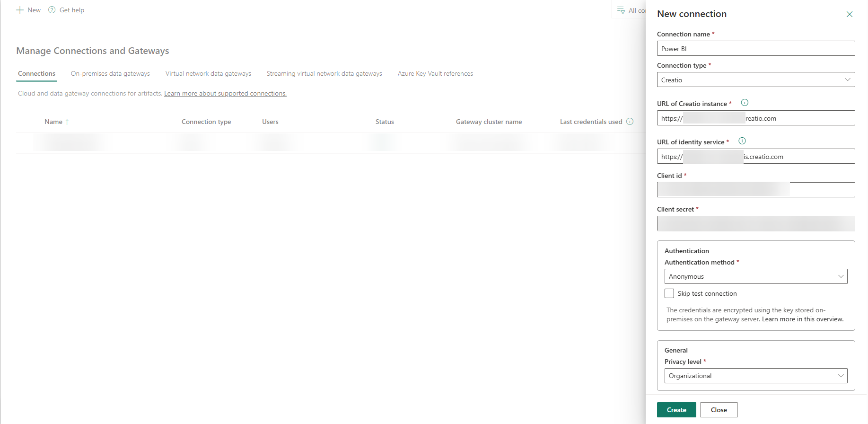Click the filter icon beside All connections
This screenshot has width=868, height=424.
point(621,10)
